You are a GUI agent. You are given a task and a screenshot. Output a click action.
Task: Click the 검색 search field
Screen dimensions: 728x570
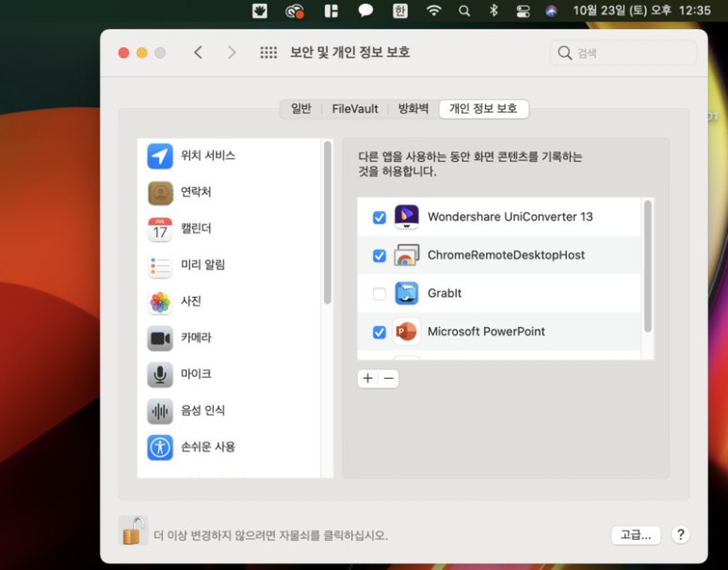(x=623, y=53)
